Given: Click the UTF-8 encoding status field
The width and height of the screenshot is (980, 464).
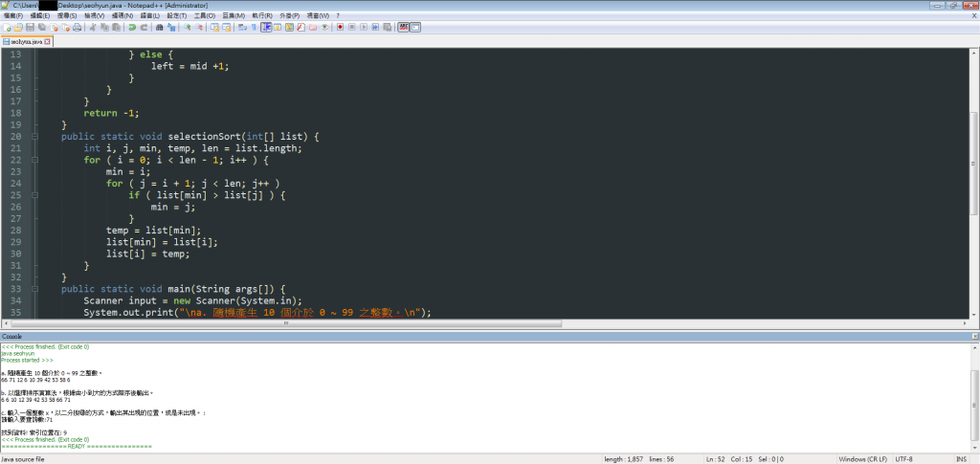Looking at the screenshot, I should 903,459.
